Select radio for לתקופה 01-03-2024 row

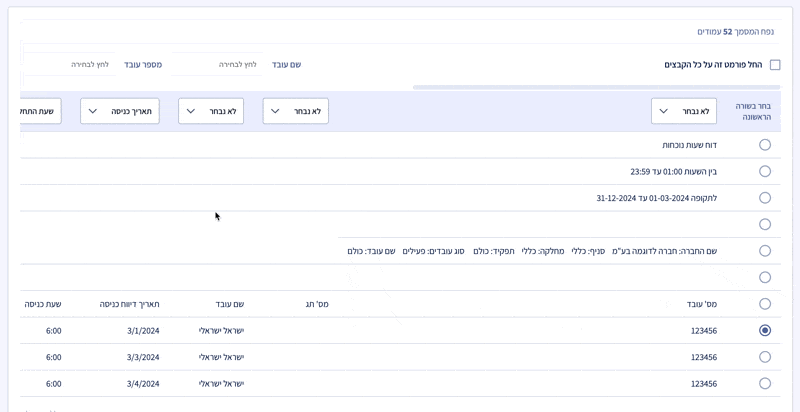[x=765, y=198]
